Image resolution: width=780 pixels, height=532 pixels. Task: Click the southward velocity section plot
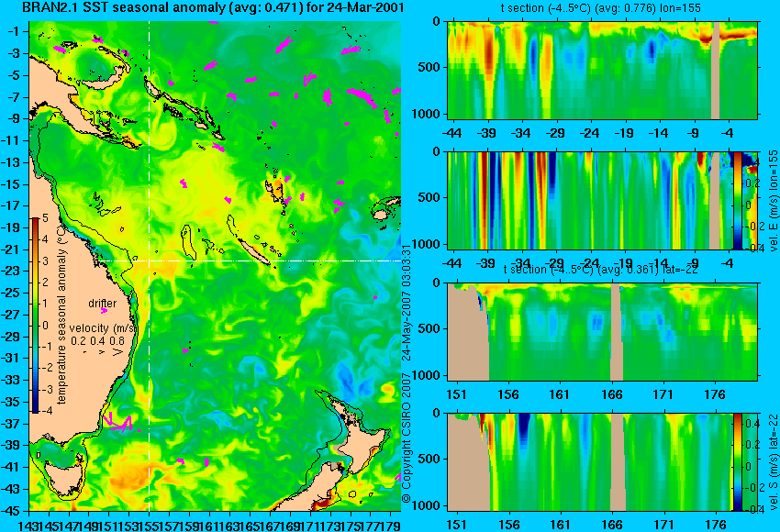click(602, 462)
